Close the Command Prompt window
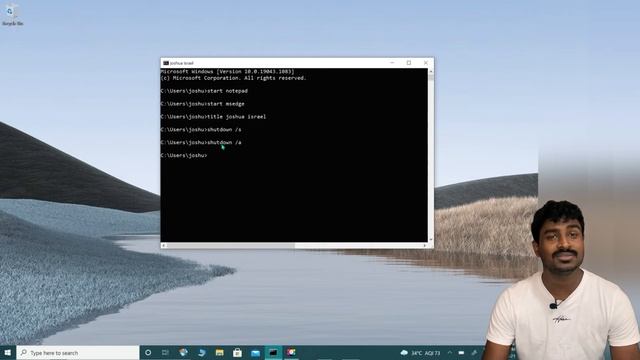This screenshot has width=640, height=360. point(426,63)
